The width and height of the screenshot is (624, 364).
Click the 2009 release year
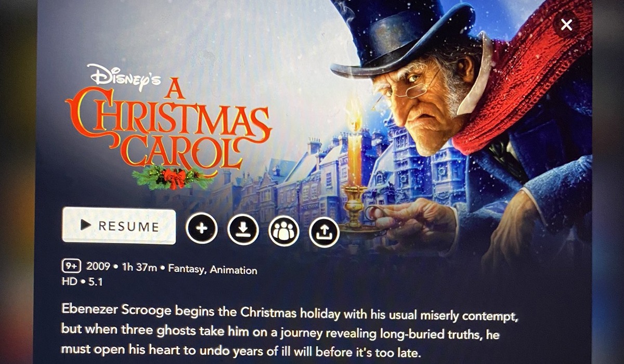point(97,267)
